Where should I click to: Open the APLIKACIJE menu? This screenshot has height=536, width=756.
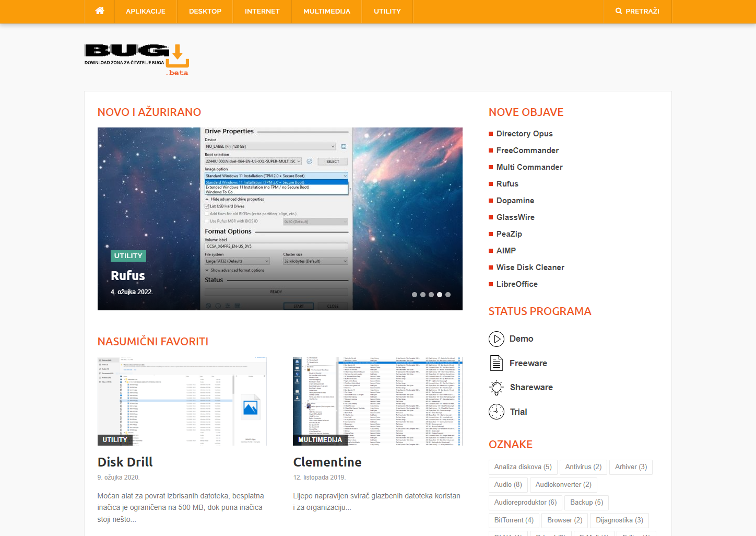coord(146,11)
